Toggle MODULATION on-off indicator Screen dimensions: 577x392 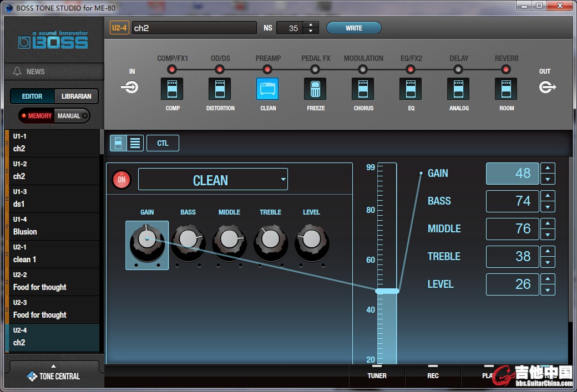(x=363, y=69)
